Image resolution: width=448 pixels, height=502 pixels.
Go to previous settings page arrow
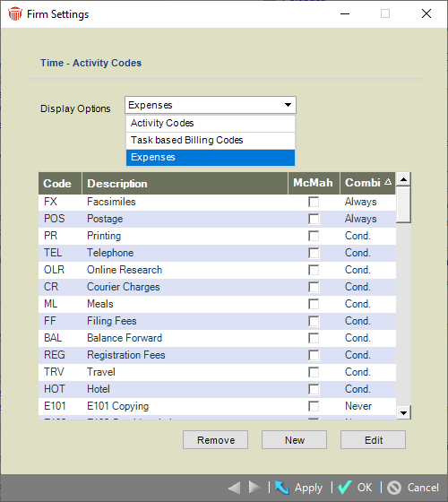pyautogui.click(x=234, y=488)
